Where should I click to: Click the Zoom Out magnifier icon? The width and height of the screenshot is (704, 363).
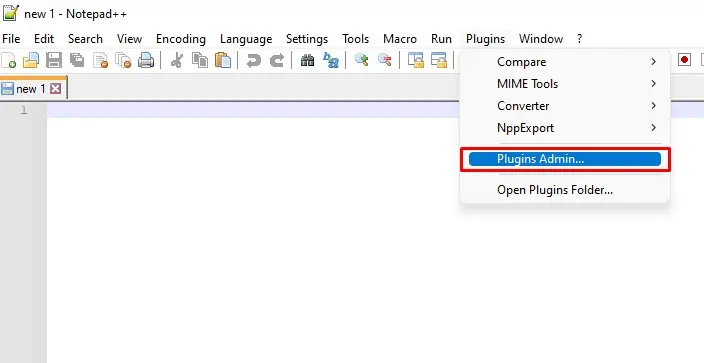385,60
